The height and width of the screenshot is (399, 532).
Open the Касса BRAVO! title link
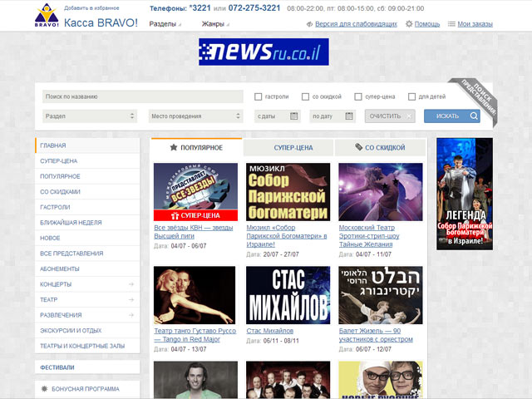click(101, 22)
